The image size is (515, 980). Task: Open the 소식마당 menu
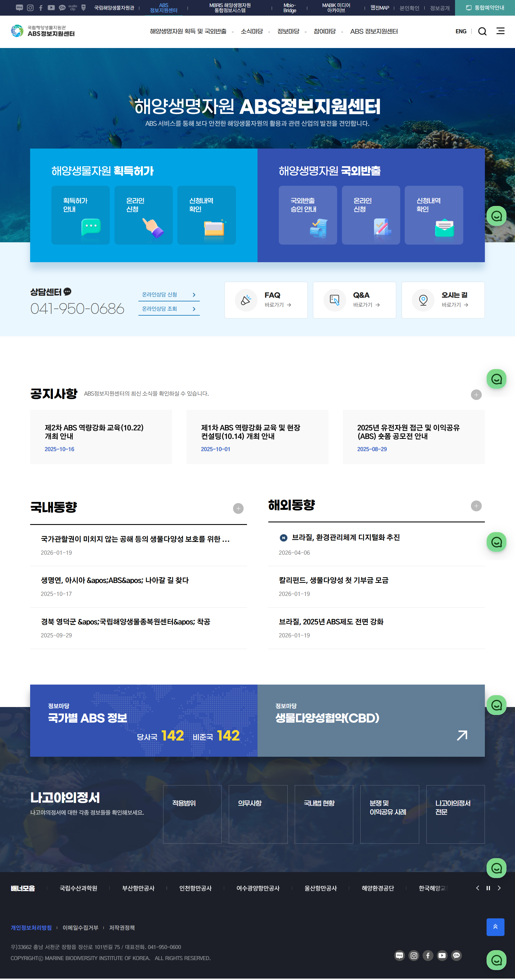[252, 32]
